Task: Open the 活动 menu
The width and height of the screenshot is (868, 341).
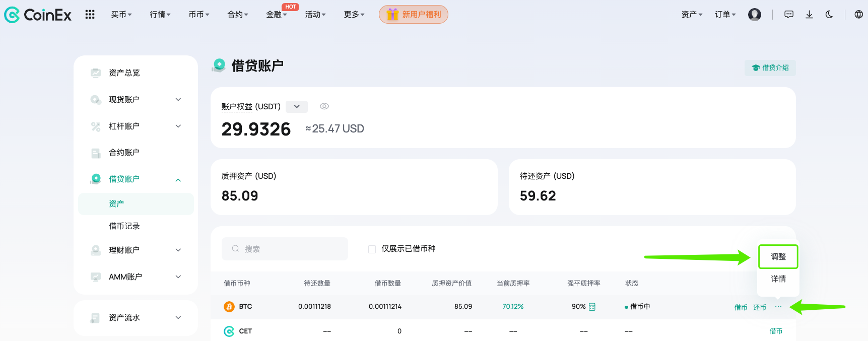Action: [315, 15]
